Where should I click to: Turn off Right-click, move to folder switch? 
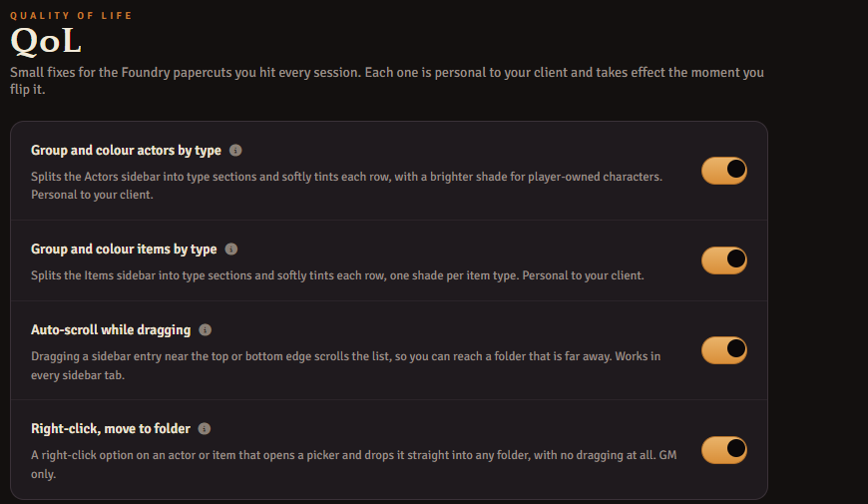(724, 450)
